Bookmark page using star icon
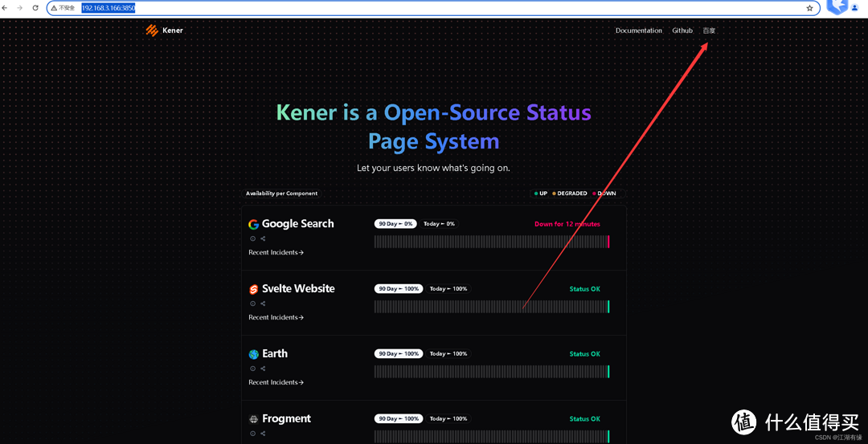Viewport: 868px width, 444px height. [x=810, y=8]
